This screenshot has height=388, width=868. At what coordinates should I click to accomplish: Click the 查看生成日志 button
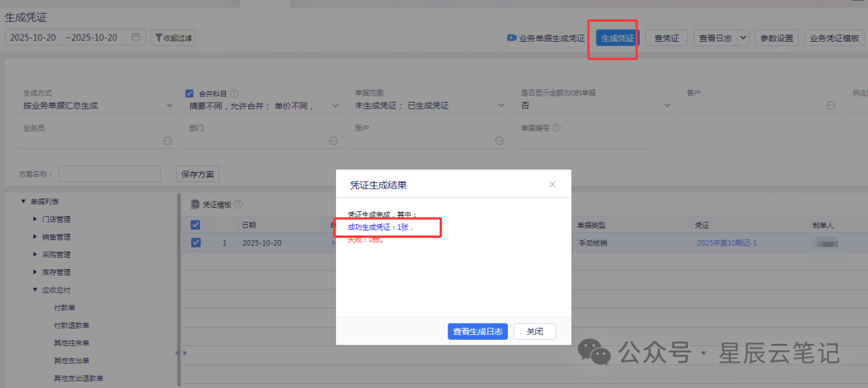tap(477, 332)
